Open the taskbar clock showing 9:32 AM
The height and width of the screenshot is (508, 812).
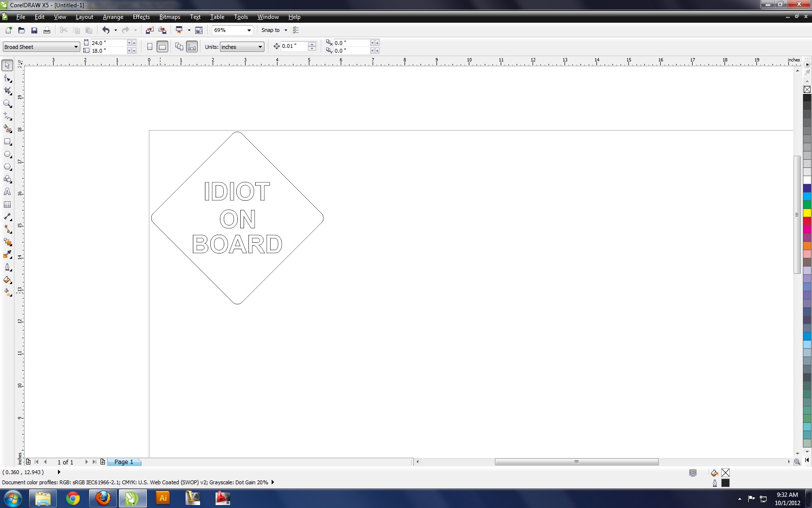787,499
